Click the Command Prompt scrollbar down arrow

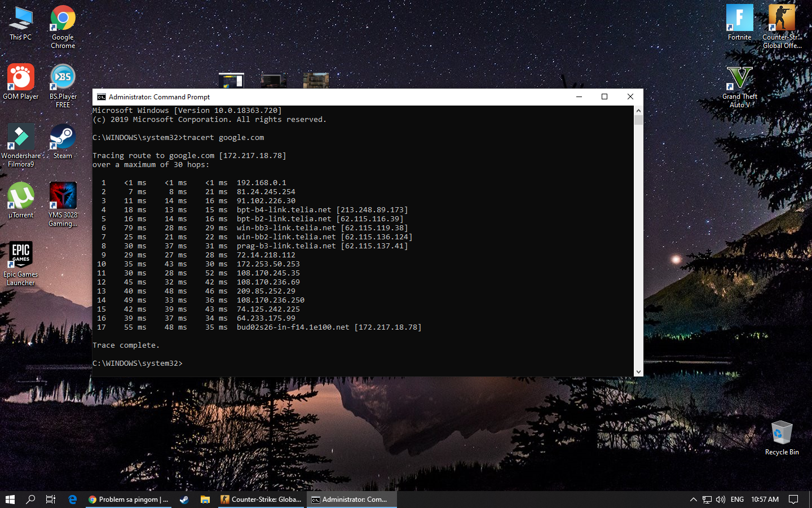point(638,372)
